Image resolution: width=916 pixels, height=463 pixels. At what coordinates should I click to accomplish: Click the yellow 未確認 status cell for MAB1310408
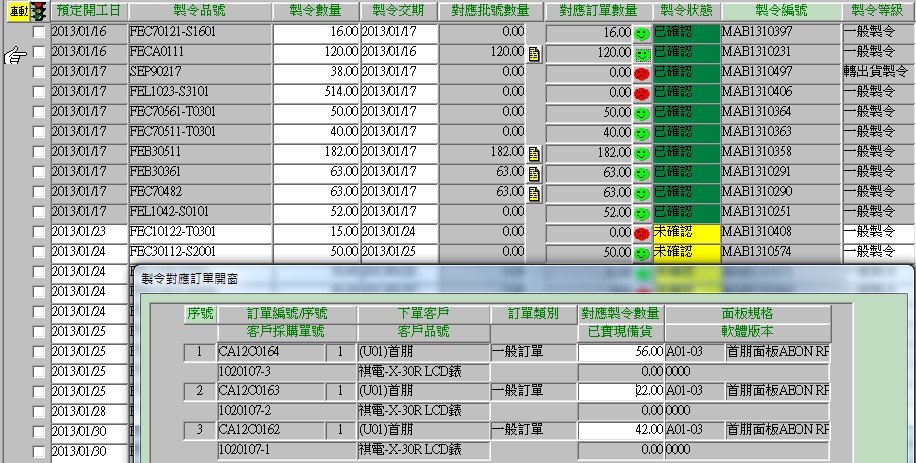click(686, 232)
